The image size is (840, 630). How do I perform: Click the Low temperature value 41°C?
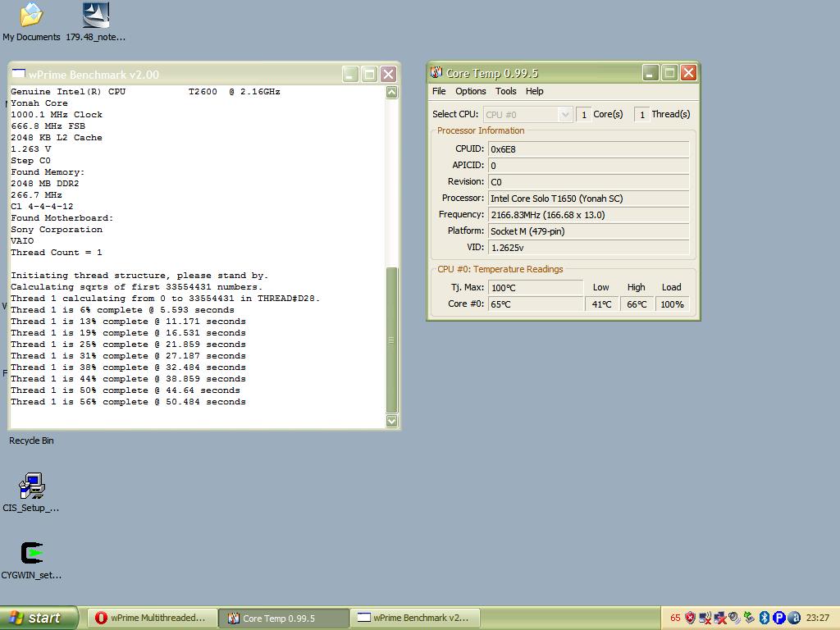(601, 304)
